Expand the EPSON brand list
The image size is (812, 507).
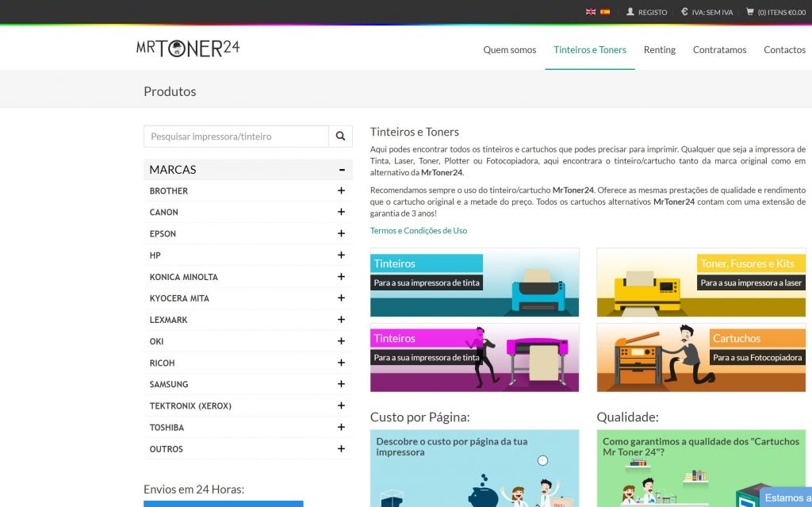pos(341,234)
